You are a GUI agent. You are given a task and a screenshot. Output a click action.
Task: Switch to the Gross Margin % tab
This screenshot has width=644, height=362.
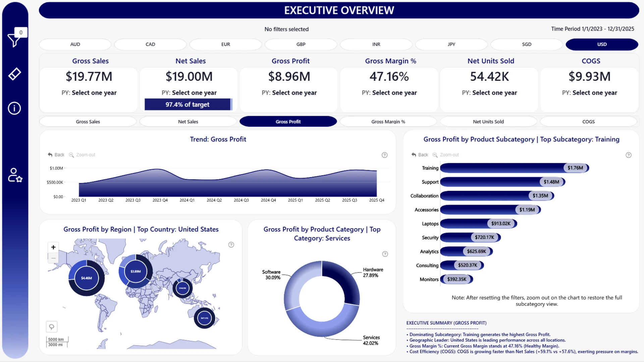point(388,122)
